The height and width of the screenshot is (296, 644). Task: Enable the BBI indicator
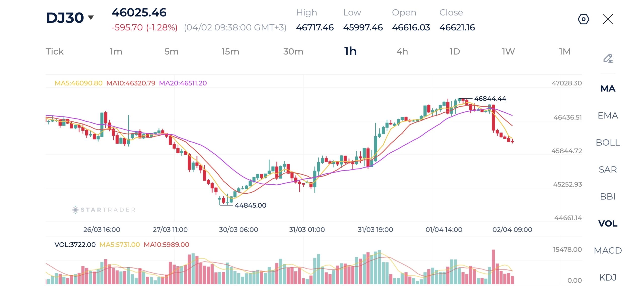click(x=608, y=196)
